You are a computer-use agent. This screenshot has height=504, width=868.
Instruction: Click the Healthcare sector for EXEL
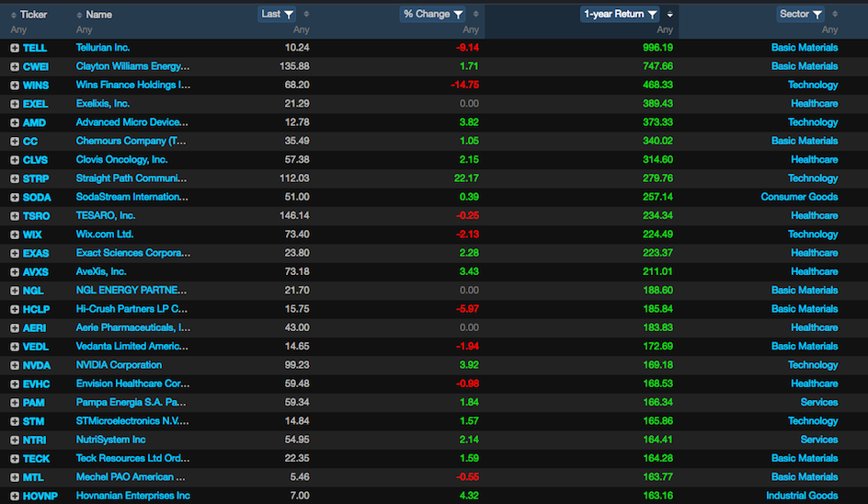815,104
